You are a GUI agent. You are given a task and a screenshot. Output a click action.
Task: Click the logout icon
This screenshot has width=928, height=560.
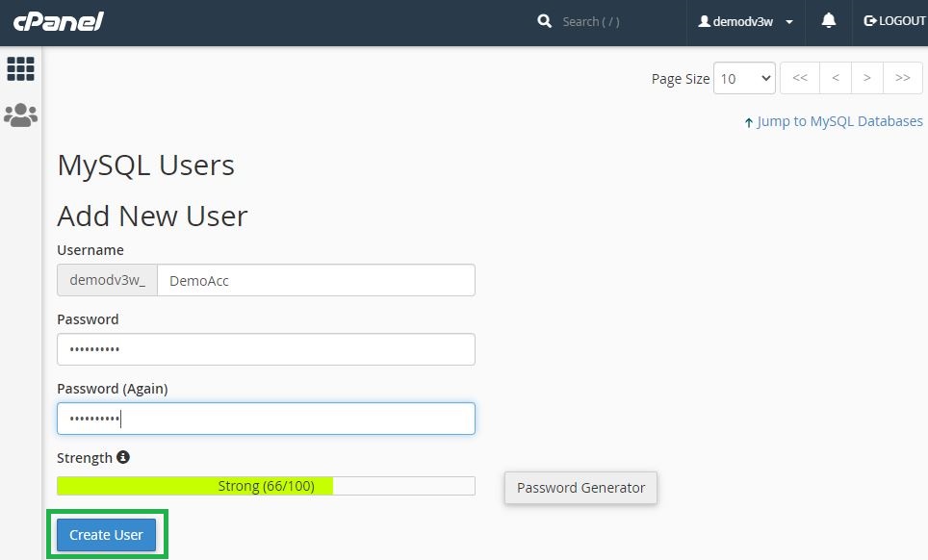(870, 21)
